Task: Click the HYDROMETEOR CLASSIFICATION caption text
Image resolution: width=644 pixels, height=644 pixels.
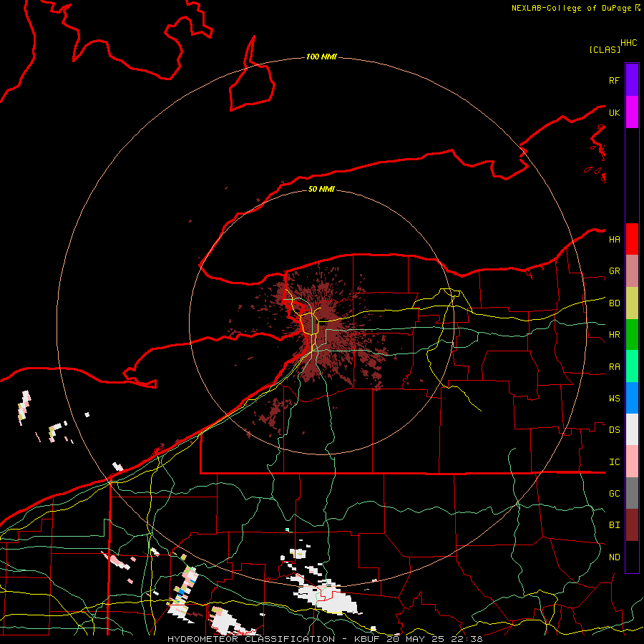Action: click(251, 639)
